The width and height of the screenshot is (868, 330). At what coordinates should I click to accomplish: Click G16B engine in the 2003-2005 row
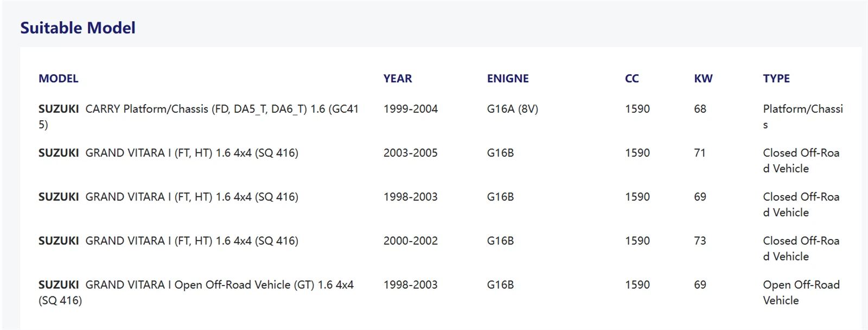pyautogui.click(x=500, y=153)
